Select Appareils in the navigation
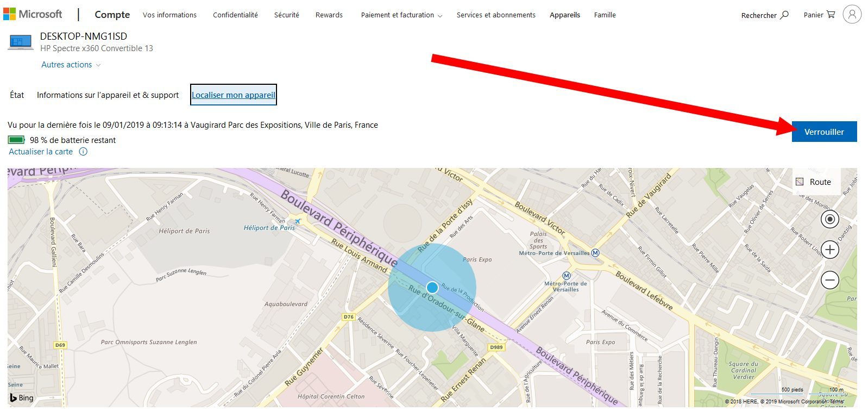The height and width of the screenshot is (417, 868). click(564, 15)
